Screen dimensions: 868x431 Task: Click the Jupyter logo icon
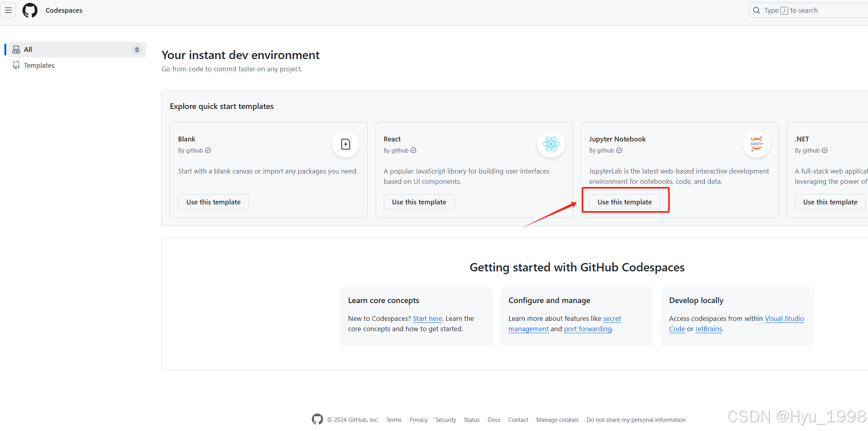coord(757,144)
